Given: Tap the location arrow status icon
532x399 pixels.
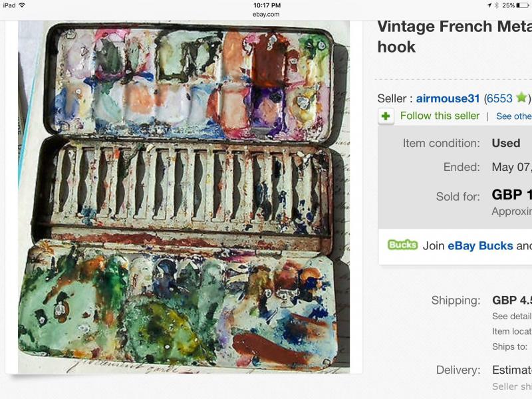Looking at the screenshot, I should coord(489,5).
